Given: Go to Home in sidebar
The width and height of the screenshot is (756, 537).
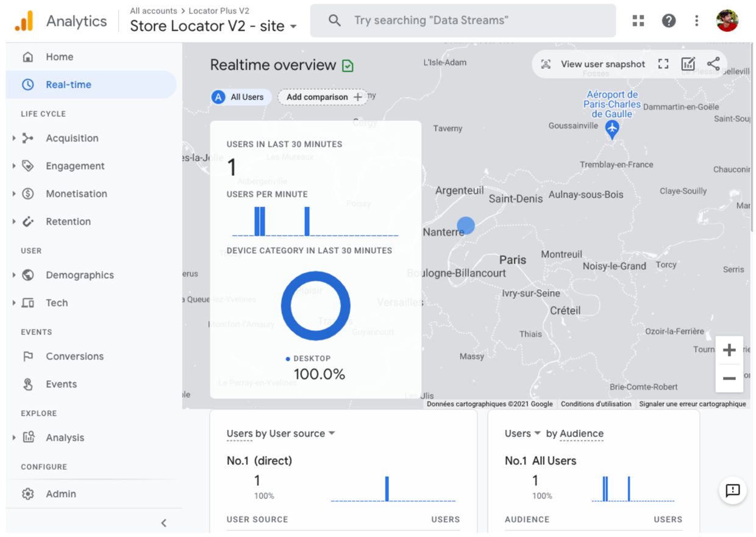Looking at the screenshot, I should coord(59,57).
